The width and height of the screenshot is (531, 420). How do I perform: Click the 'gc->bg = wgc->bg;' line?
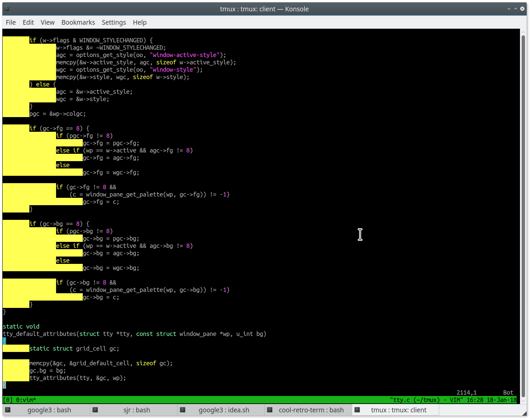coord(111,268)
